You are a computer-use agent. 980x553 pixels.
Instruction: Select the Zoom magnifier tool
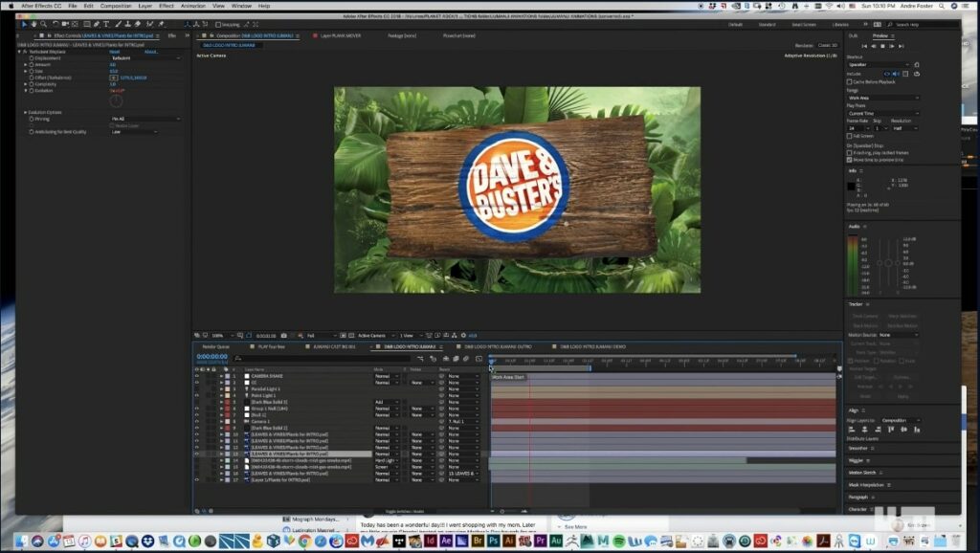click(x=43, y=24)
